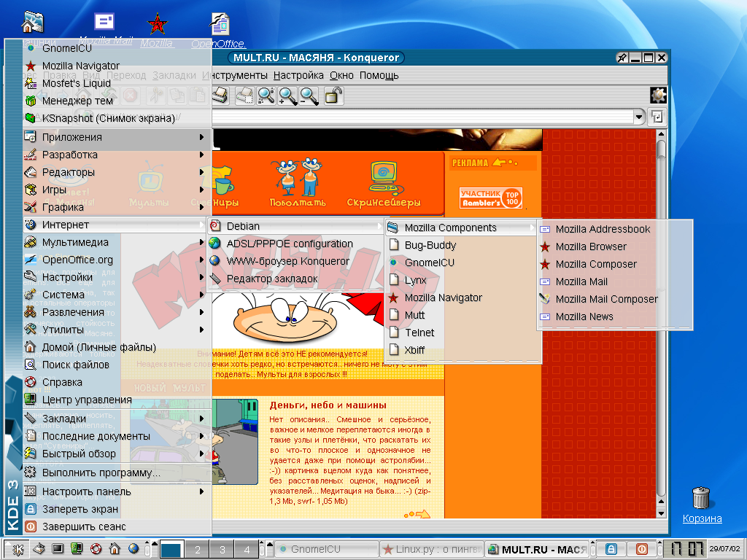747x560 pixels.
Task: Launch the terminal from the panel icon
Action: point(58,549)
